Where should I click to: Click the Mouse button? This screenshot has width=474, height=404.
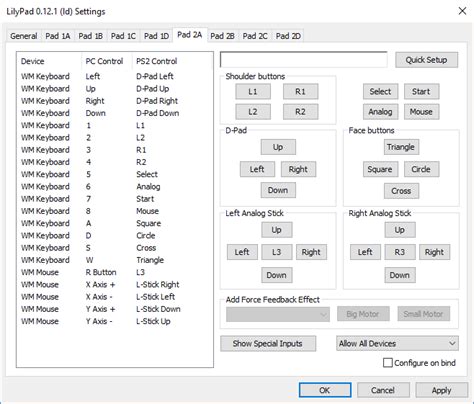coord(421,112)
